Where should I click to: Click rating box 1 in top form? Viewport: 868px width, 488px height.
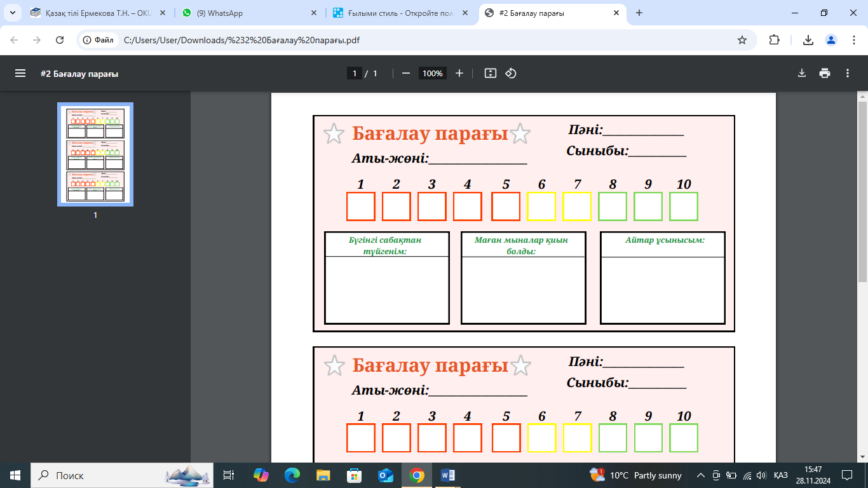point(361,207)
